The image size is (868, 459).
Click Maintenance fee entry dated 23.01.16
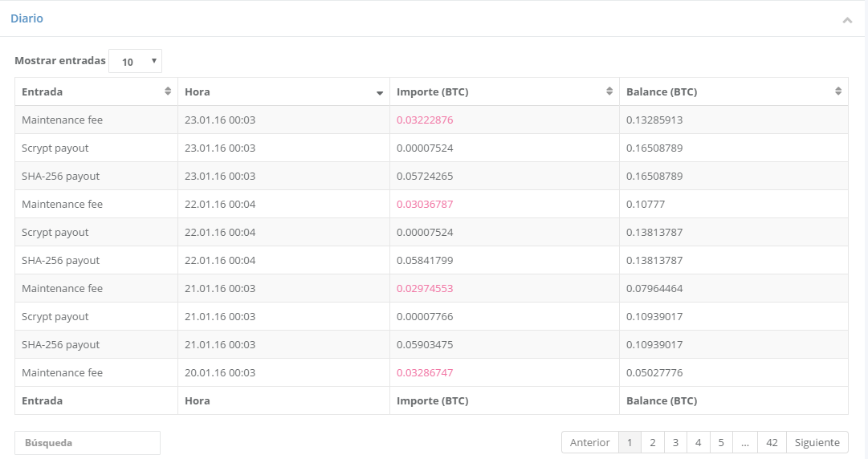pyautogui.click(x=62, y=120)
